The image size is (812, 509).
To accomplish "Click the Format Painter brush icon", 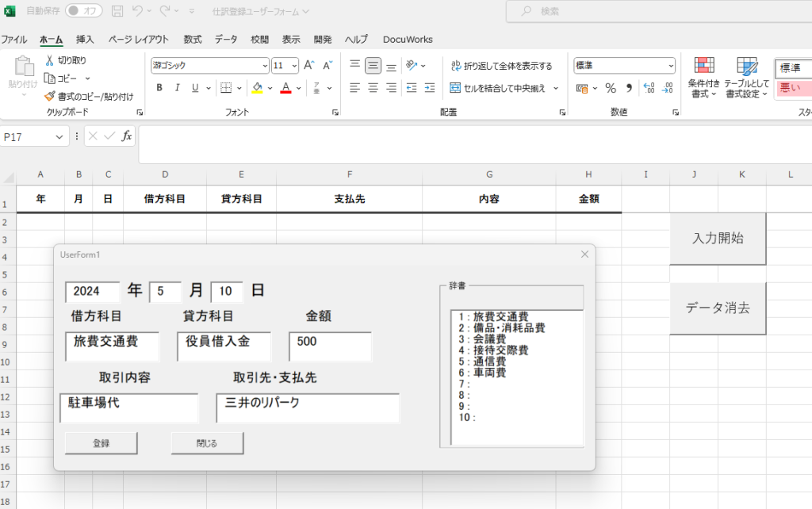I will tap(49, 96).
